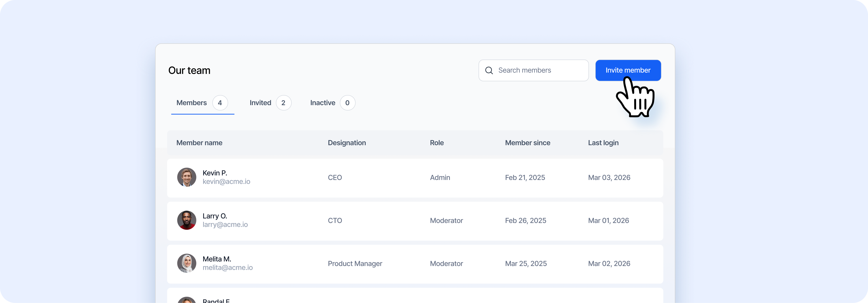Select the name Kevin P.

tap(215, 173)
